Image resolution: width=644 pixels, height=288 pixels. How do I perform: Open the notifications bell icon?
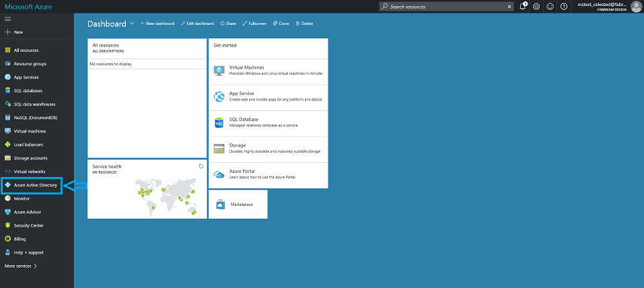pyautogui.click(x=523, y=7)
